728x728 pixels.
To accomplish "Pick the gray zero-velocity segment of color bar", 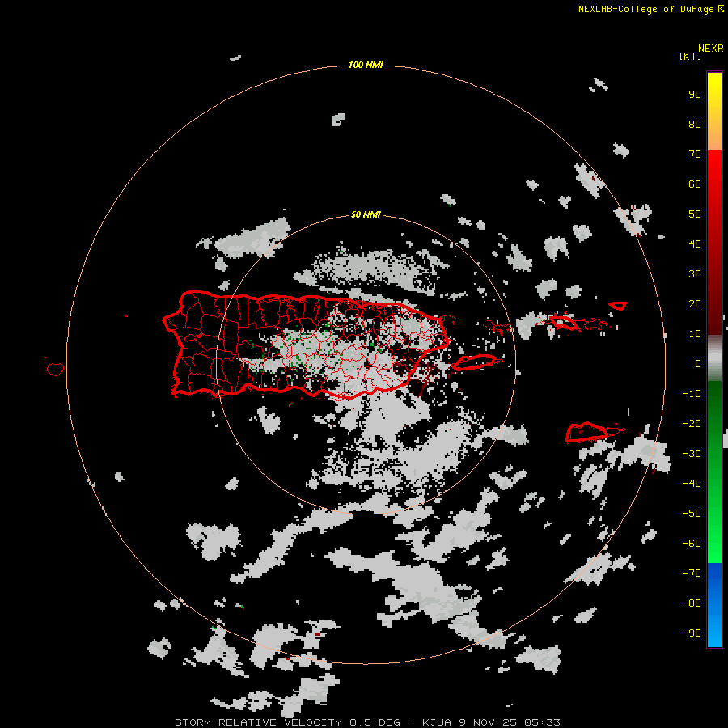I will tap(714, 358).
